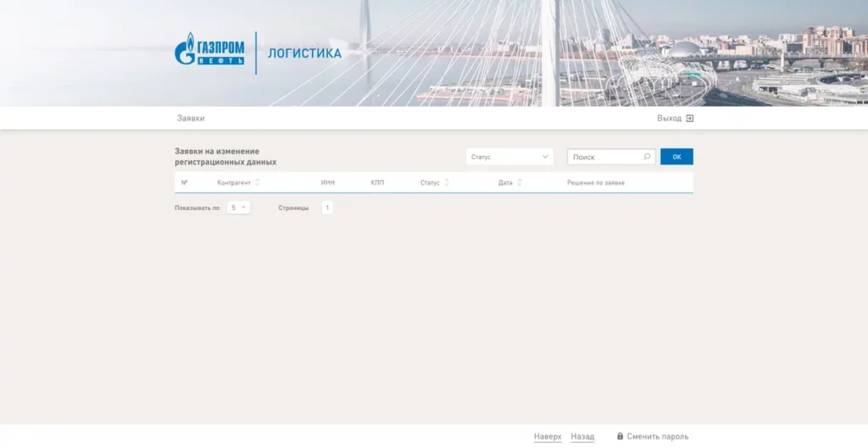Click the lock icon near Сменить пароль
The width and height of the screenshot is (868, 448).
pos(620,436)
